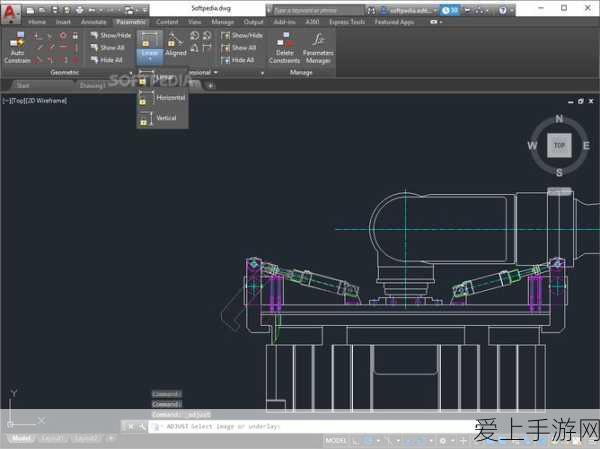This screenshot has height=449, width=600.
Task: Click Aligned dimensional constraint tool
Action: tap(175, 45)
